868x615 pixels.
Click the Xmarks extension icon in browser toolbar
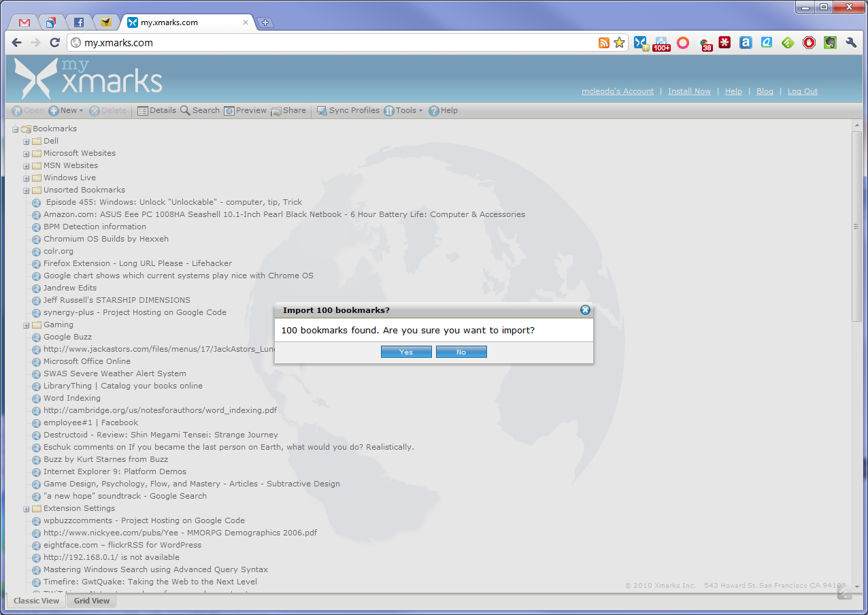point(641,43)
